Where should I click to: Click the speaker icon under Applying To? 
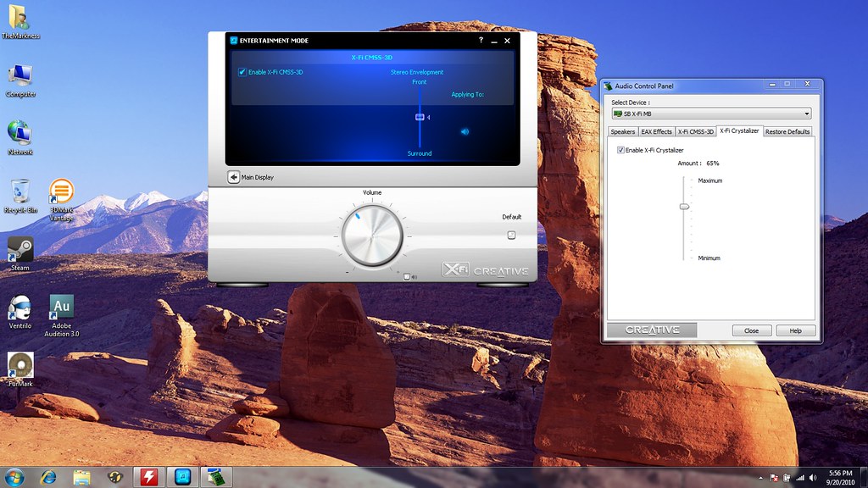[465, 131]
